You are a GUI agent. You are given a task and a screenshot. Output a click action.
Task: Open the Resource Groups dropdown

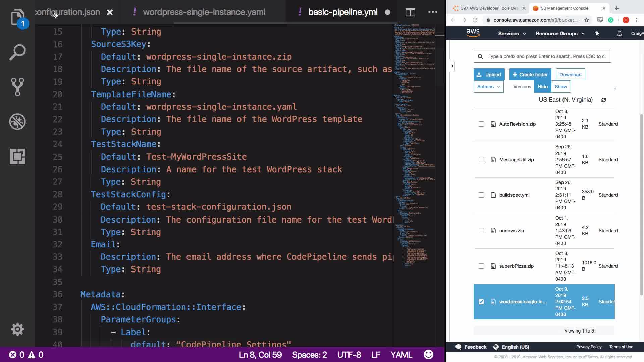point(560,34)
